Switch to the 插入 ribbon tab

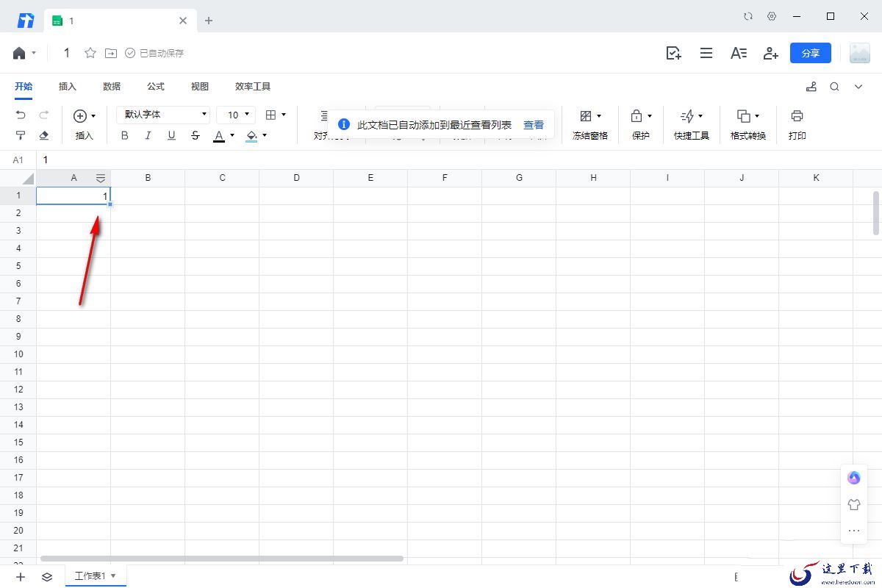tap(68, 87)
